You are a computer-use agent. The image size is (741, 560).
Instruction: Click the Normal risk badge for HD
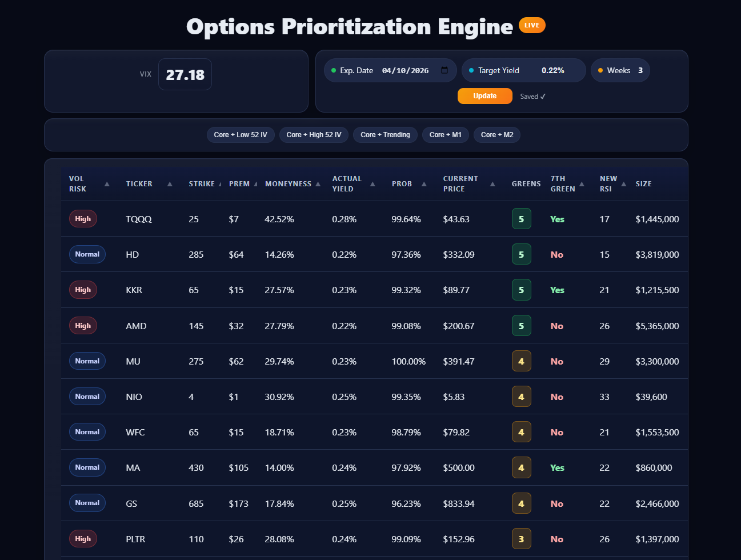pyautogui.click(x=87, y=254)
